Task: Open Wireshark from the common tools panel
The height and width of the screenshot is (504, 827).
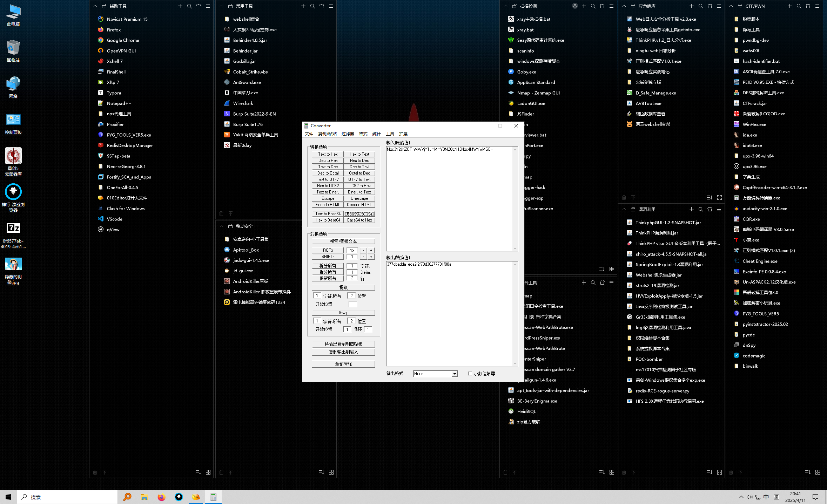Action: (x=243, y=103)
